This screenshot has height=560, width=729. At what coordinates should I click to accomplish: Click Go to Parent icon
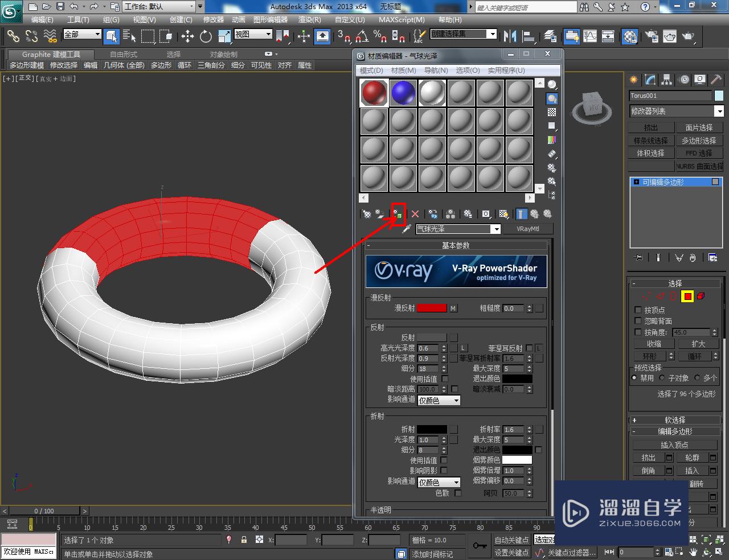[x=534, y=214]
